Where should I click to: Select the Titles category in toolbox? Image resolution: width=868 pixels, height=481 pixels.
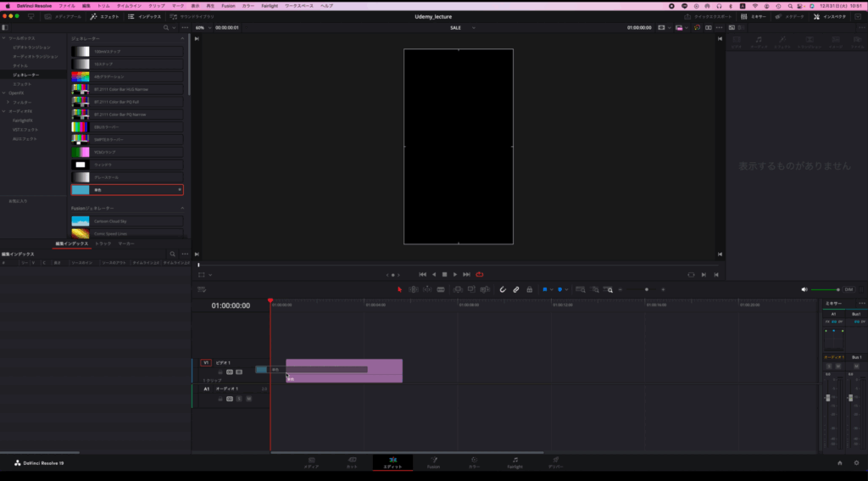pyautogui.click(x=19, y=65)
